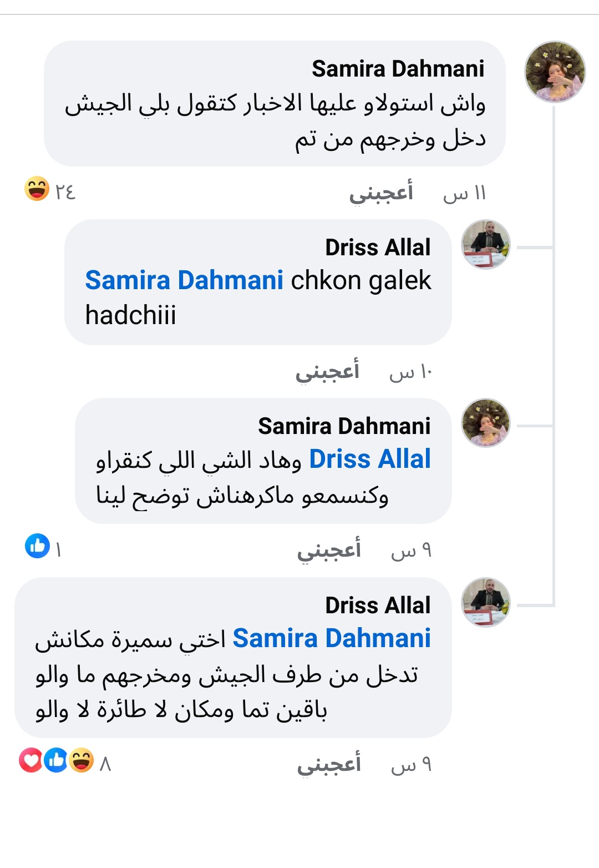This screenshot has width=599, height=868.
Task: Click blue Samira Dahmani mention before 'chkon galek'
Action: point(184,280)
